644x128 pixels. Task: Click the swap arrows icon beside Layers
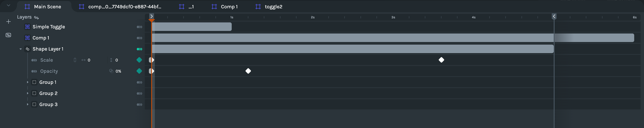pyautogui.click(x=36, y=17)
